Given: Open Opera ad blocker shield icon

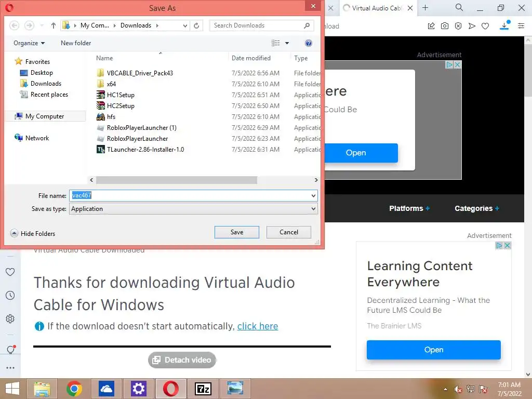Looking at the screenshot, I should point(458,26).
